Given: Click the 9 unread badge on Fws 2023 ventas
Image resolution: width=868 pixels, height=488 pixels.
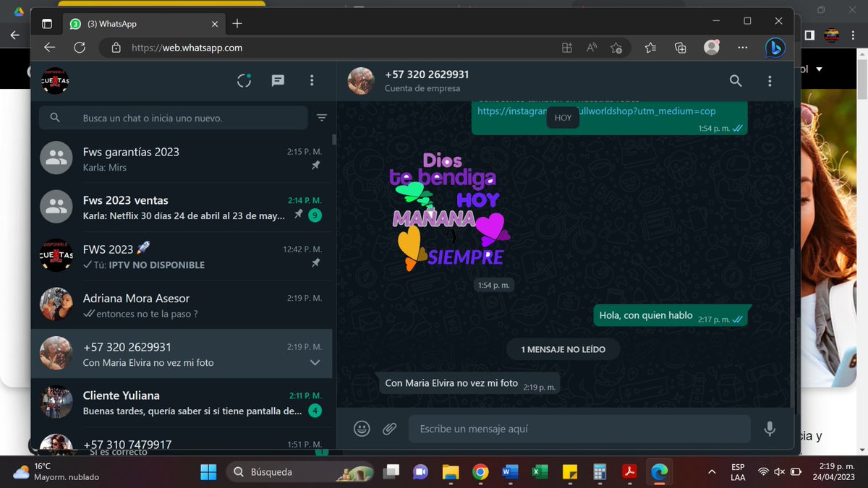Looking at the screenshot, I should tap(315, 215).
